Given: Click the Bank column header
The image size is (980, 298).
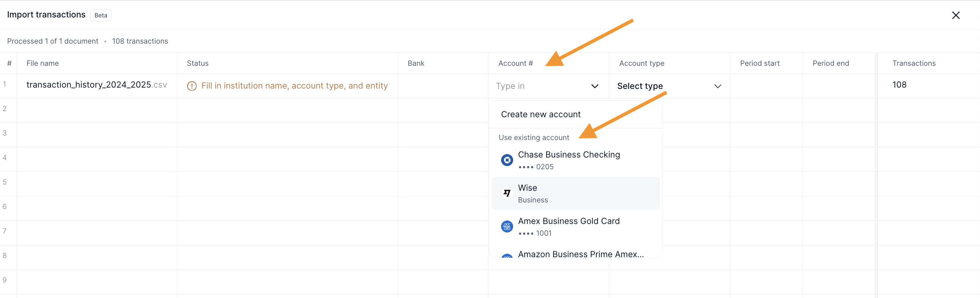Looking at the screenshot, I should pyautogui.click(x=416, y=63).
